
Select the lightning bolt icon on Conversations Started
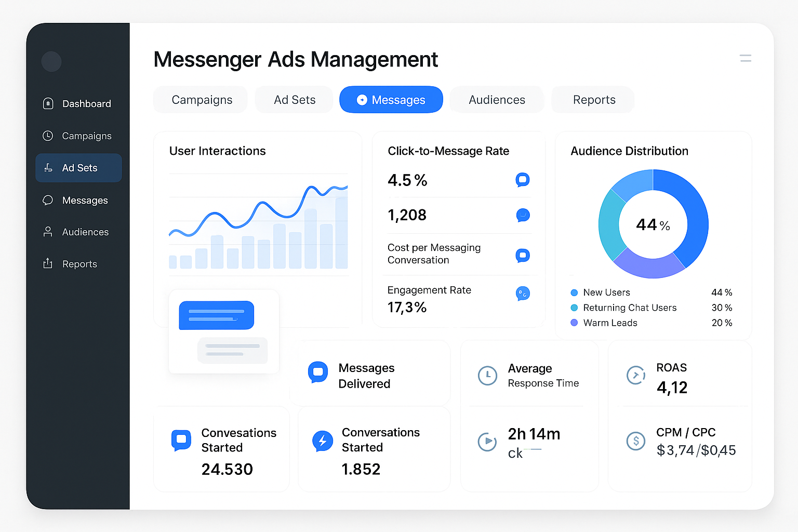[x=323, y=441]
